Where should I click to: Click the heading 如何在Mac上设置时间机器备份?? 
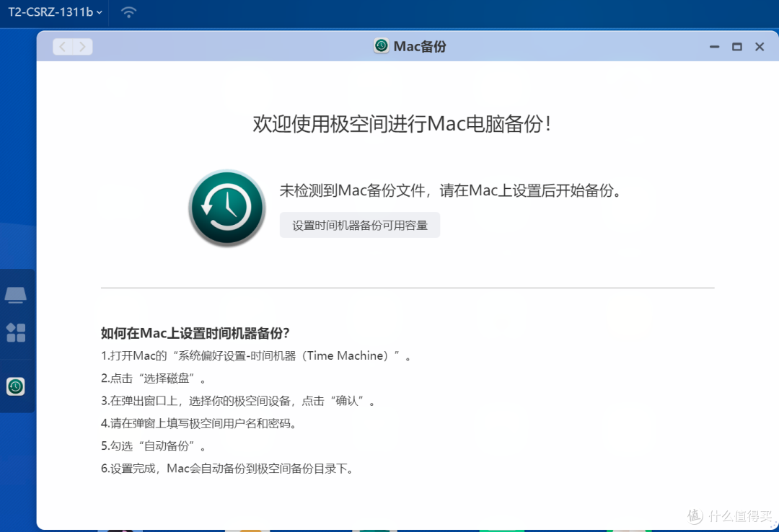(195, 333)
